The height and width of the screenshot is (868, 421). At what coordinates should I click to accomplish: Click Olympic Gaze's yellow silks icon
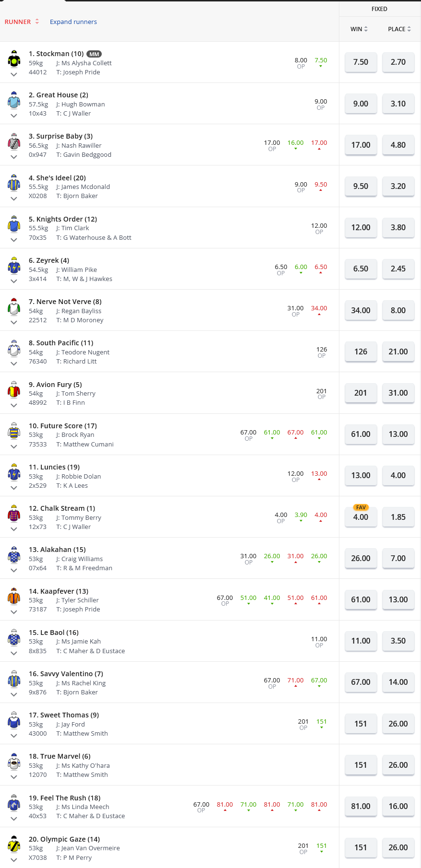tap(14, 845)
